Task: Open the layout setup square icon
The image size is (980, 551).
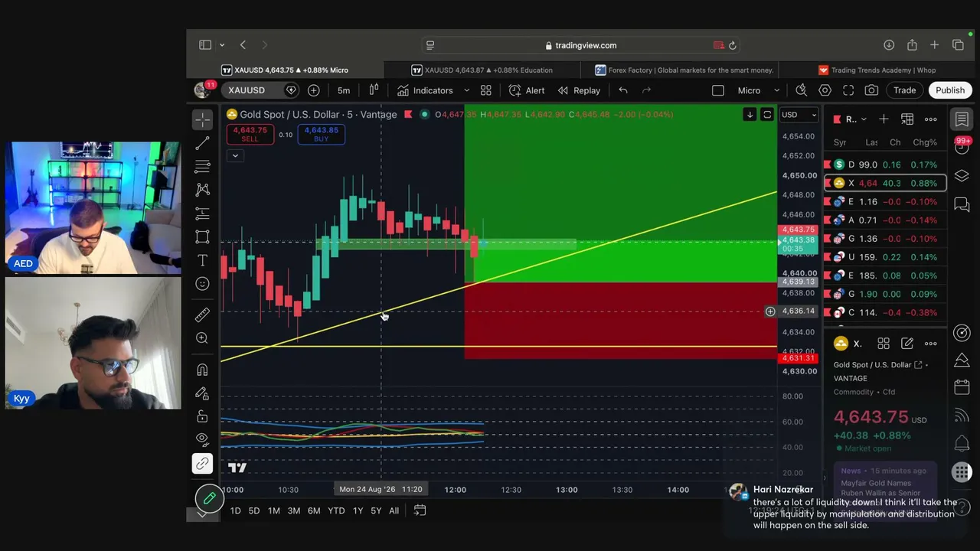Action: pyautogui.click(x=717, y=90)
